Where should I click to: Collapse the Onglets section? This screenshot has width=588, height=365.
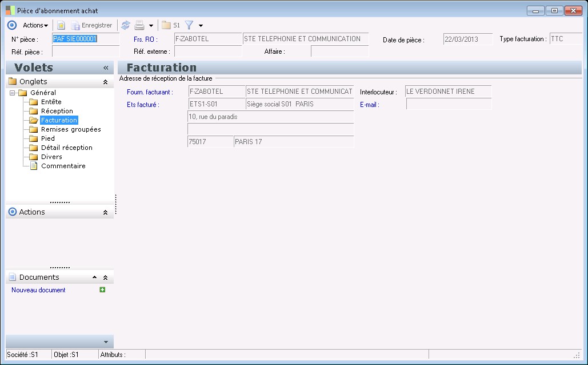coord(105,81)
